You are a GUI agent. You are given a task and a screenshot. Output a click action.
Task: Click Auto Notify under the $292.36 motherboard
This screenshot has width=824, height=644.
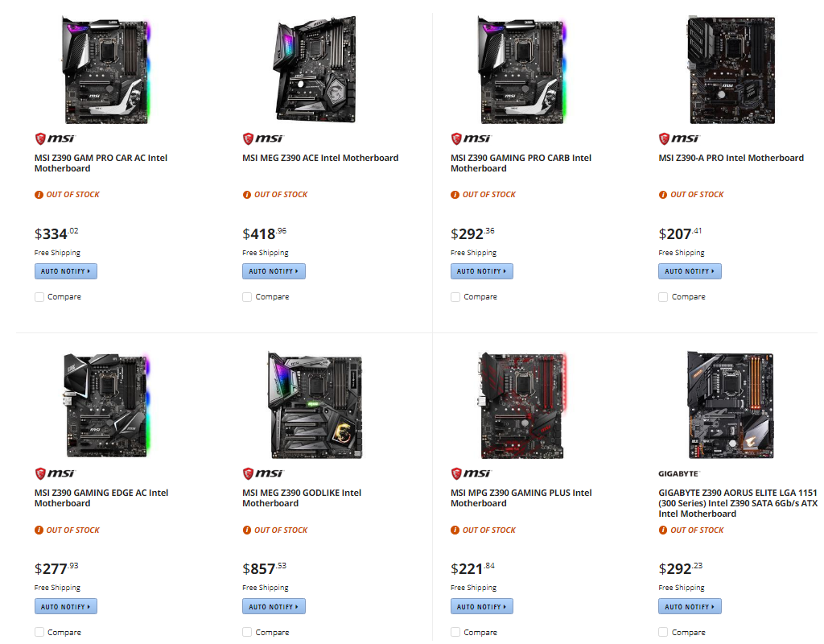click(481, 271)
